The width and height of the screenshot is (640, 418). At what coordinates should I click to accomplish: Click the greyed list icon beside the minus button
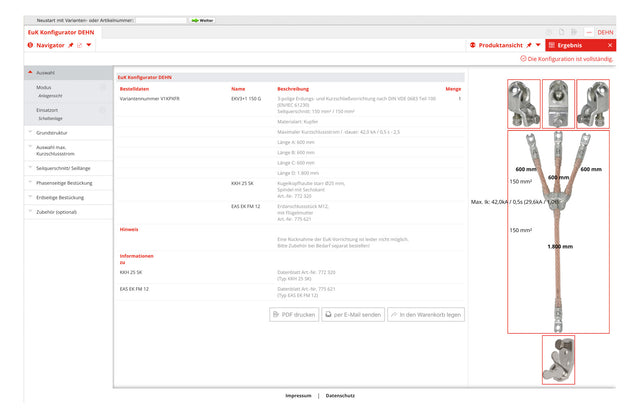[x=574, y=32]
